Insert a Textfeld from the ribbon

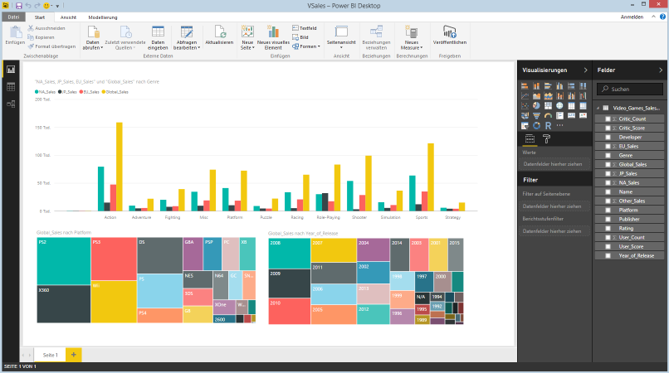click(305, 28)
